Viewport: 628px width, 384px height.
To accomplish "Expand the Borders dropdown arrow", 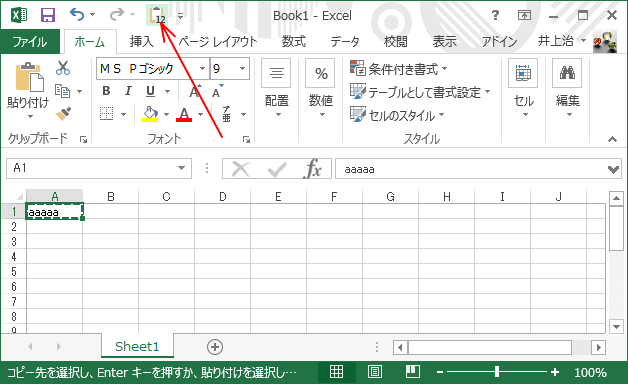I will [x=123, y=115].
